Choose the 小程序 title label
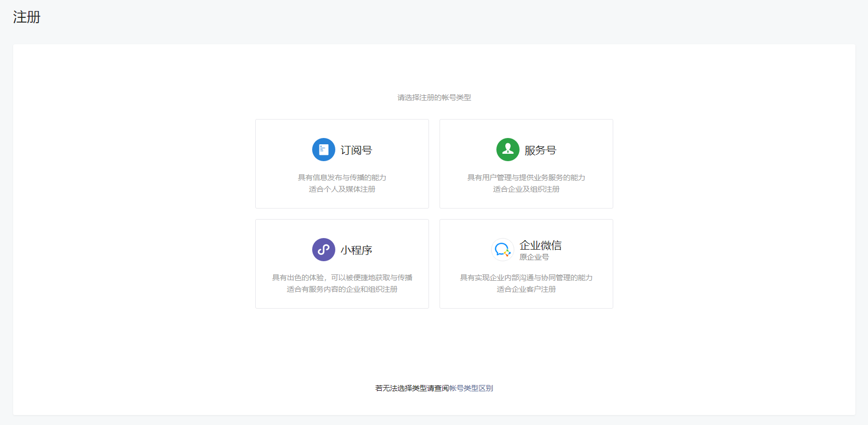Screen dimensions: 868x425 [x=356, y=250]
